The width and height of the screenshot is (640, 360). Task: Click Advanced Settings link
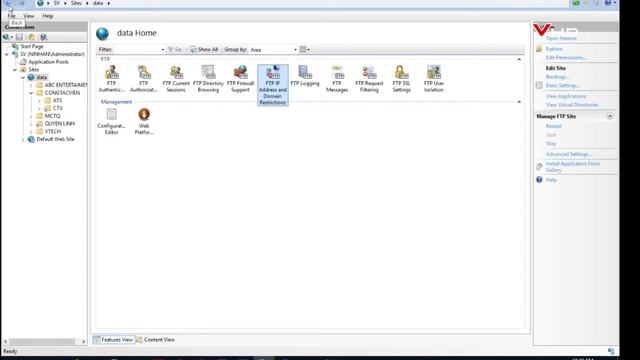(x=569, y=154)
